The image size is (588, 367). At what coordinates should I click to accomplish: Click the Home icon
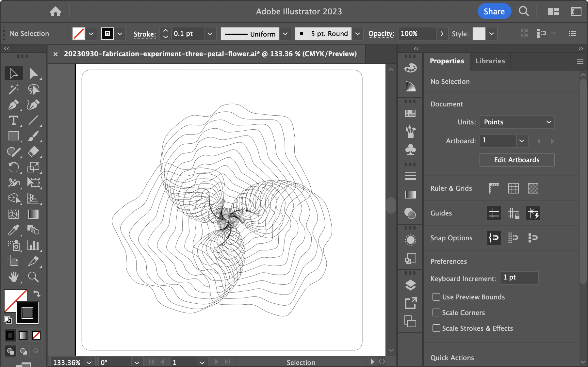coord(56,12)
